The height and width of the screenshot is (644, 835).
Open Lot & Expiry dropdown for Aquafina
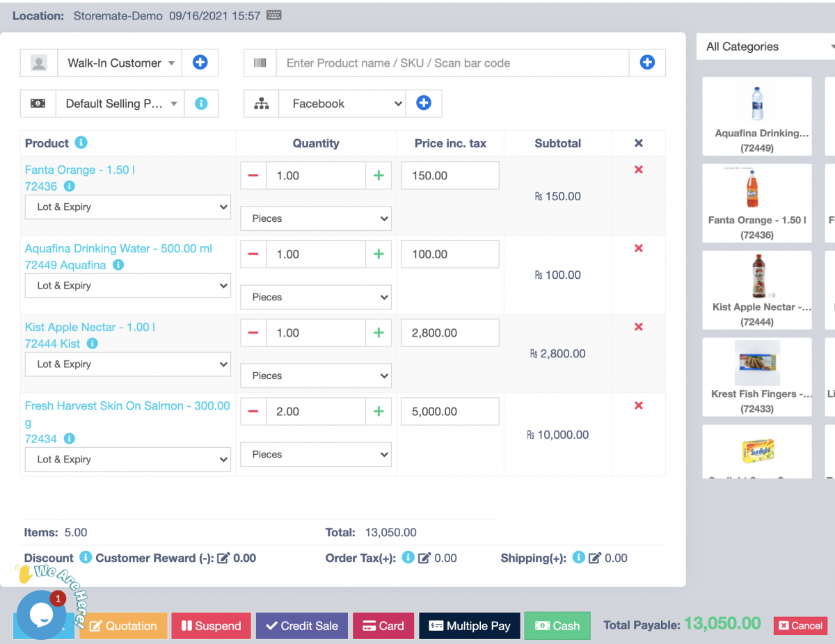point(128,285)
